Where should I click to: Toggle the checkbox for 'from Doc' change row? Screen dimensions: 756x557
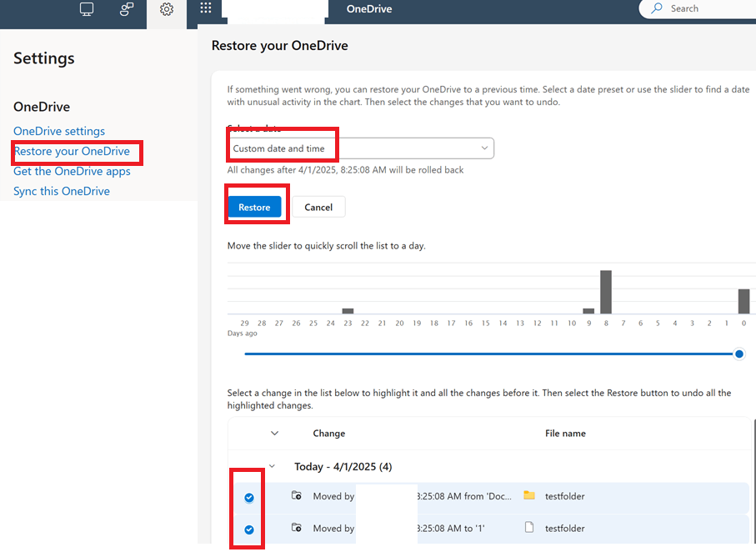point(249,498)
